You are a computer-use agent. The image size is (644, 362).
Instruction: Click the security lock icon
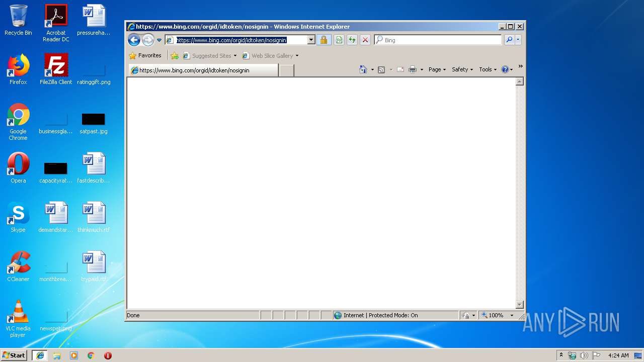(324, 40)
